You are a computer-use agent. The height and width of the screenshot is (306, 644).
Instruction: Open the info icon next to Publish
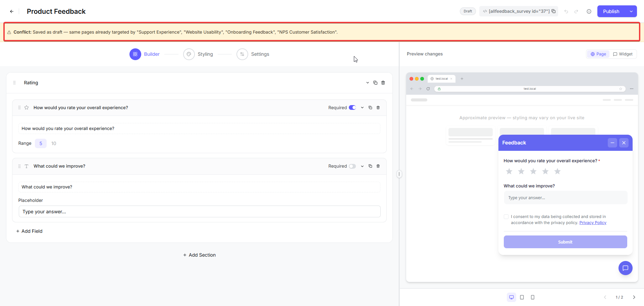click(x=589, y=11)
